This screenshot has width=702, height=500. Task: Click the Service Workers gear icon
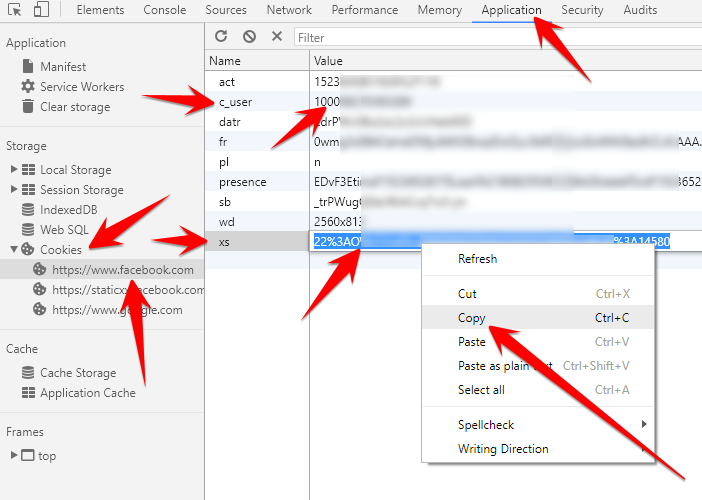[28, 86]
